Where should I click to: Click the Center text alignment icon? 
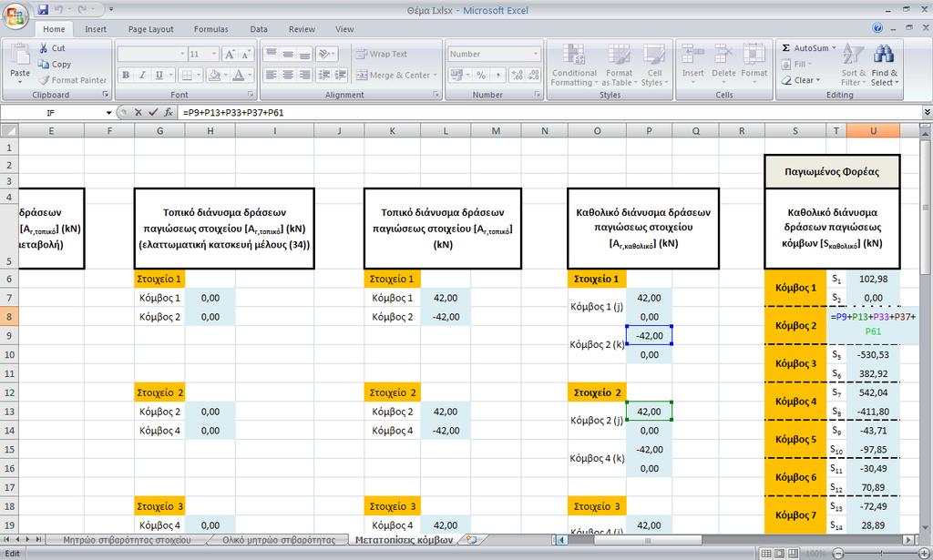pyautogui.click(x=288, y=75)
